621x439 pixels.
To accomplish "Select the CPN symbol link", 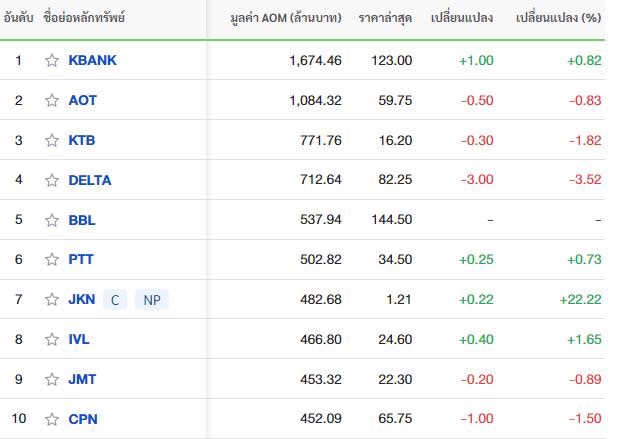I will click(x=83, y=419).
